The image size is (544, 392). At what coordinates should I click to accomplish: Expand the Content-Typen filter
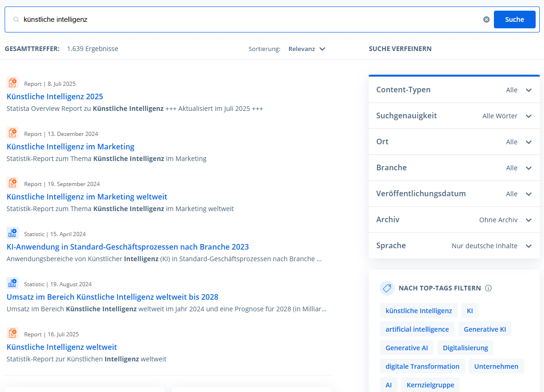454,90
